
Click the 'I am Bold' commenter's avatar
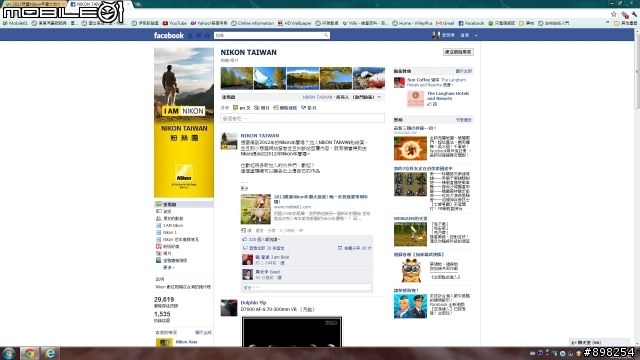248,260
